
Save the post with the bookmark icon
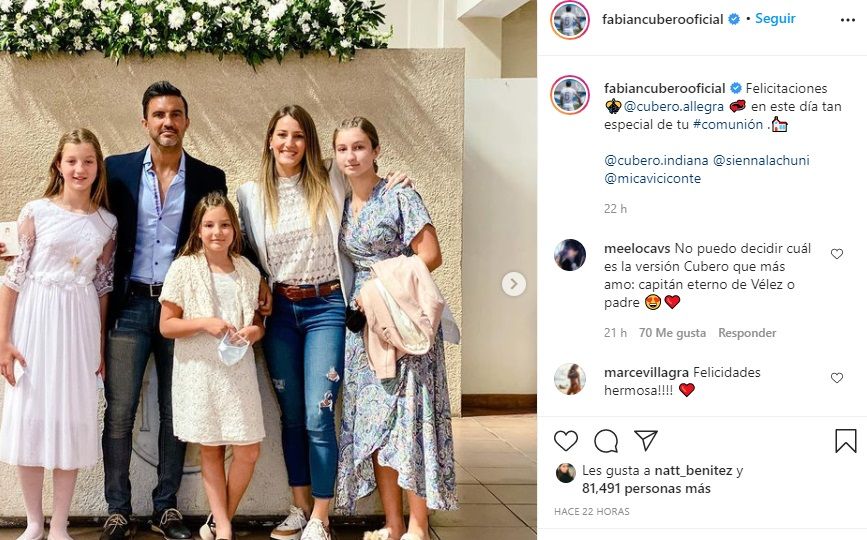[x=845, y=441]
